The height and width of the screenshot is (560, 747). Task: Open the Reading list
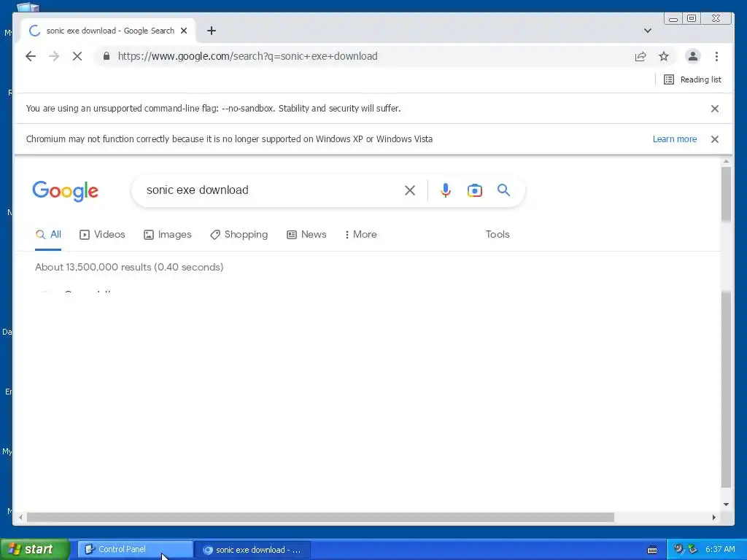tap(692, 79)
